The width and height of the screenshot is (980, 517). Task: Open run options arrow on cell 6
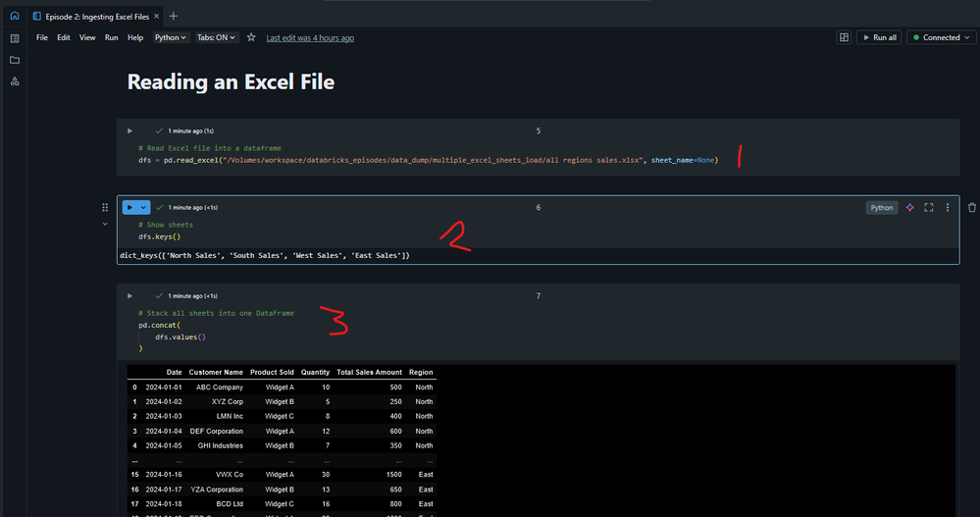145,208
